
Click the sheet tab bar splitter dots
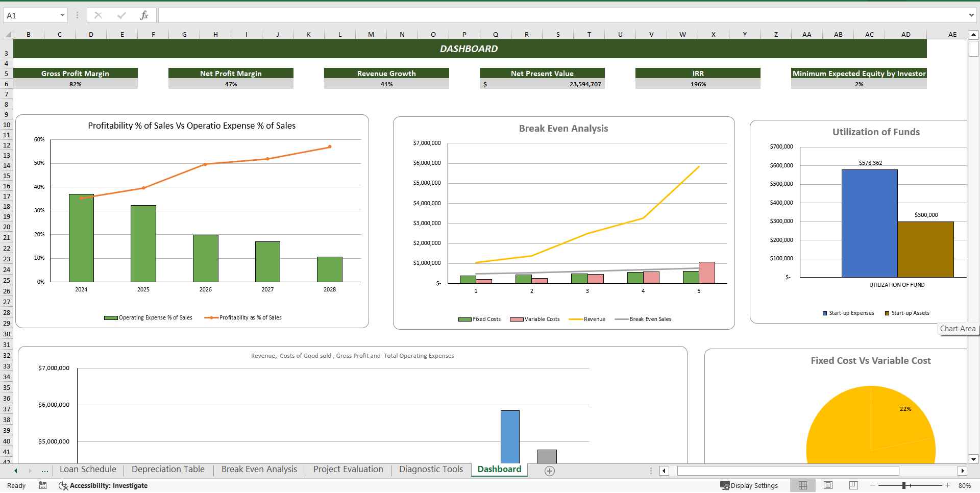[x=651, y=471]
